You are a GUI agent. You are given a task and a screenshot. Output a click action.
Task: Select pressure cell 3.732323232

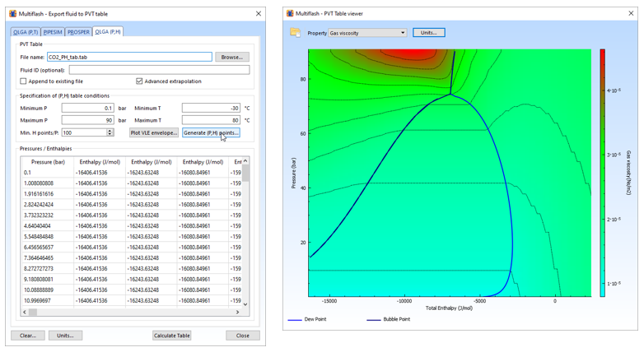pos(48,215)
